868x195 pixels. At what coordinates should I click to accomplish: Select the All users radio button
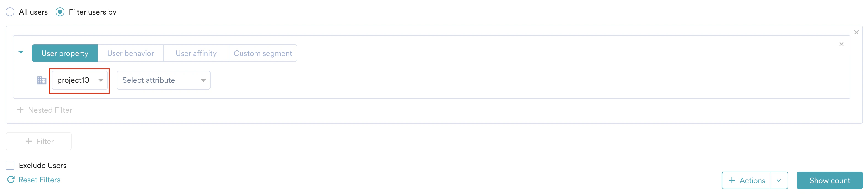10,12
